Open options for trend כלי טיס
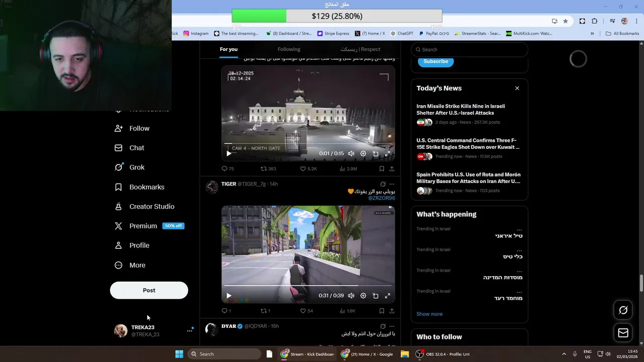 coord(519,250)
